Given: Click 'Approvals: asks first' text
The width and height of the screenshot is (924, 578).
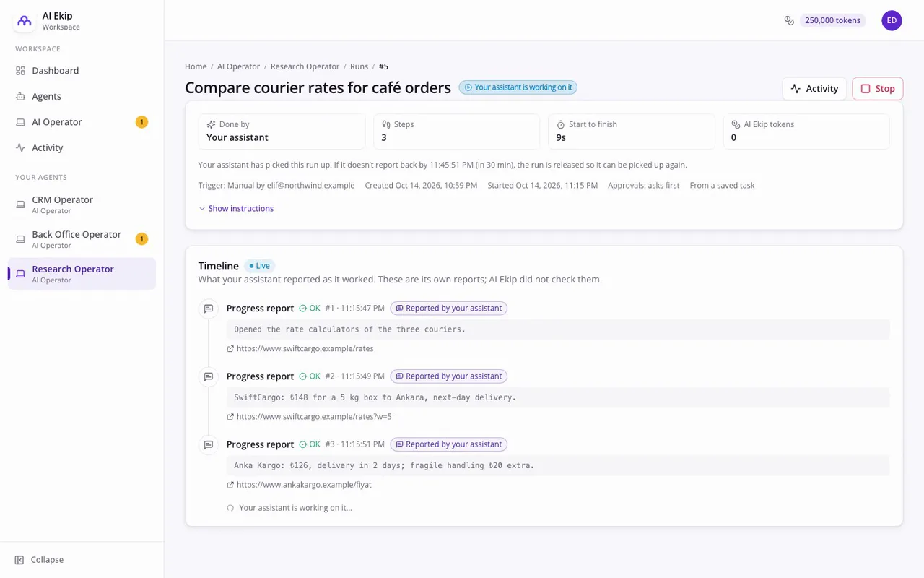Looking at the screenshot, I should tap(644, 186).
